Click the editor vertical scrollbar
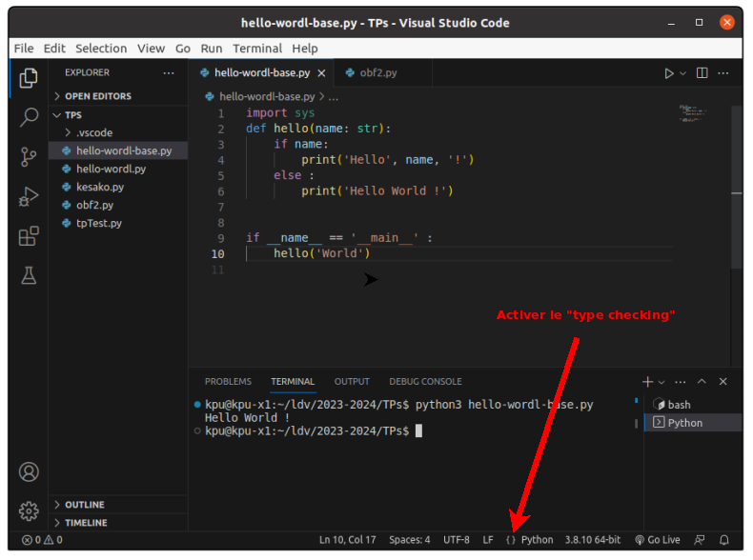The height and width of the screenshot is (560, 753). pyautogui.click(x=737, y=188)
